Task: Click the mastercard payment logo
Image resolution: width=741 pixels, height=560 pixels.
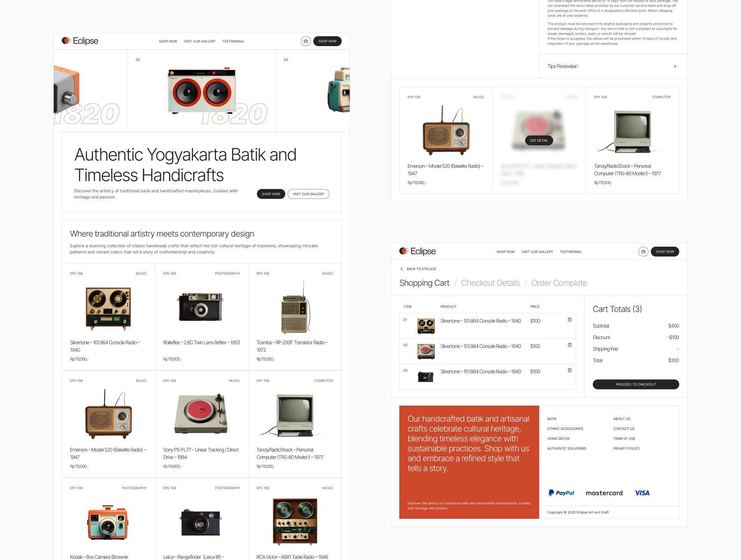Action: coord(604,493)
